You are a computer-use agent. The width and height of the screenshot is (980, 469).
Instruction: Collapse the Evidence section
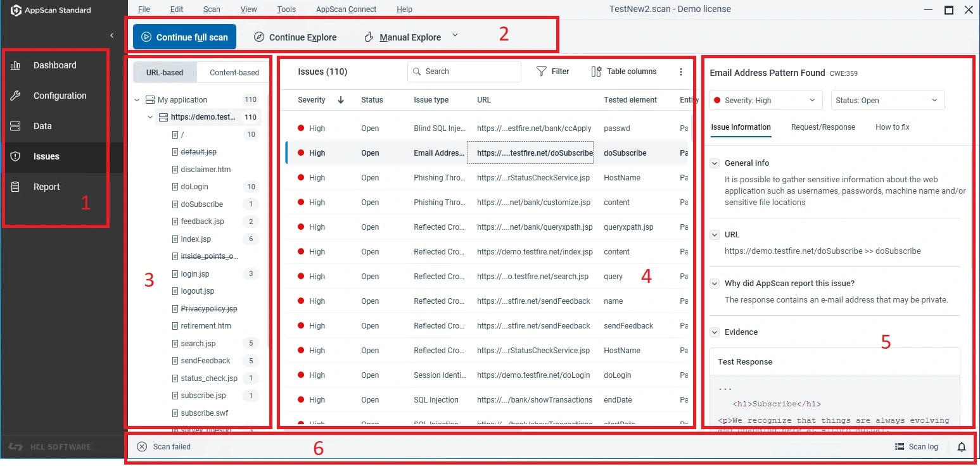click(x=715, y=332)
